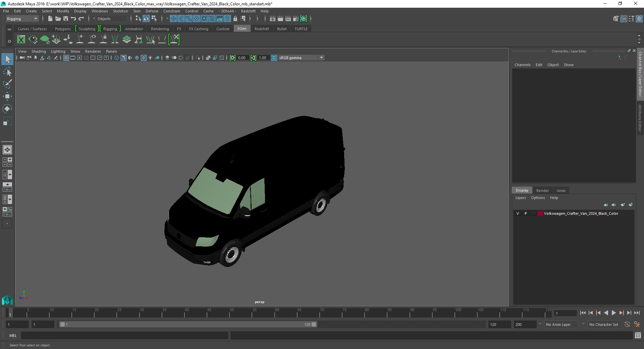Toggle layer visibility V box
Screen dimensions: 644x349
point(518,213)
